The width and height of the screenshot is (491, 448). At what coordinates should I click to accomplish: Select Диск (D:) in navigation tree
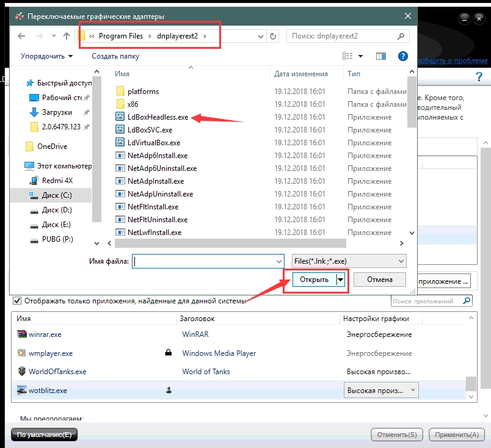tap(57, 210)
